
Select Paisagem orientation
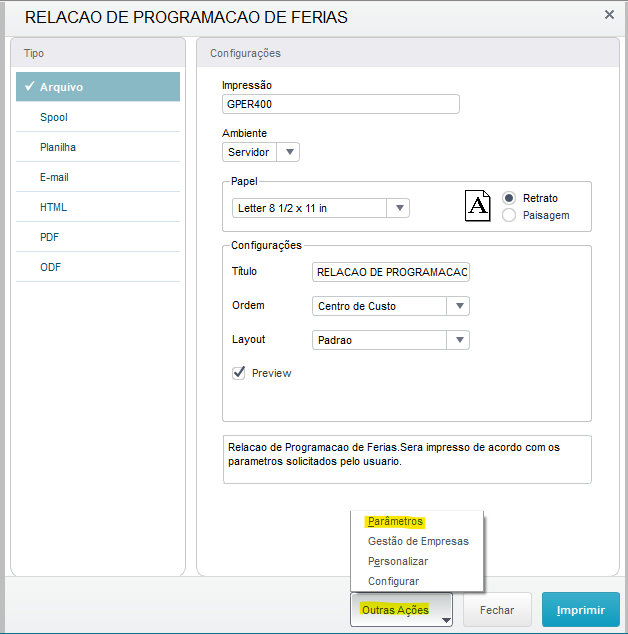(535, 215)
